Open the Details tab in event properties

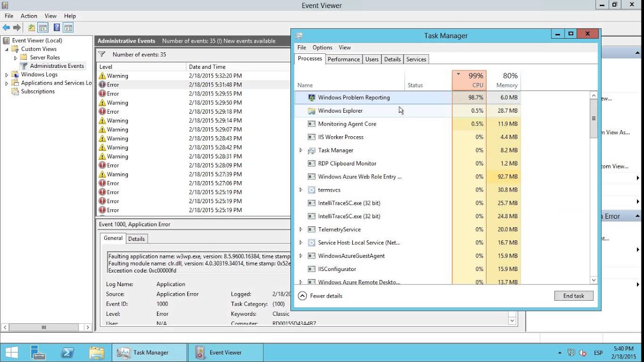(136, 239)
